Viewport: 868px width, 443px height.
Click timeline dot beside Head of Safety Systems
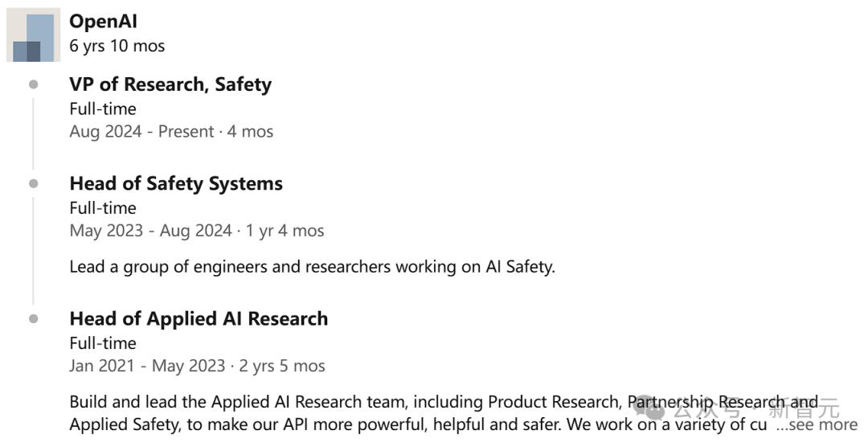click(34, 183)
